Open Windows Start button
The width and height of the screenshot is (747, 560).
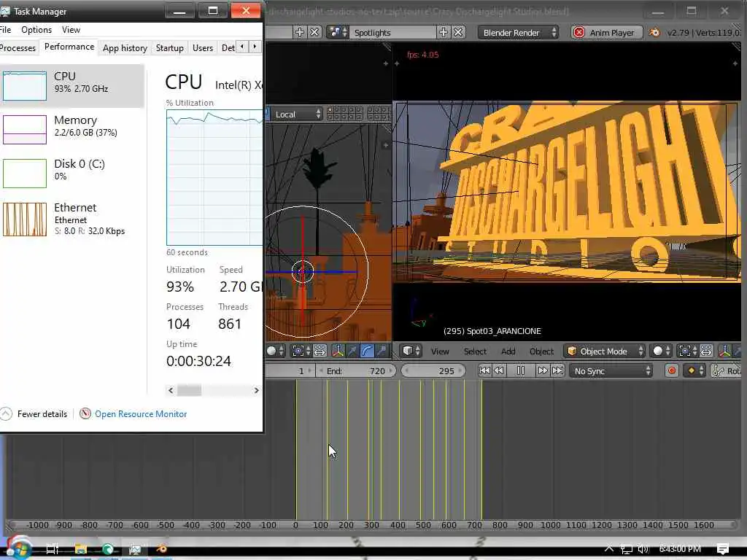tap(20, 548)
